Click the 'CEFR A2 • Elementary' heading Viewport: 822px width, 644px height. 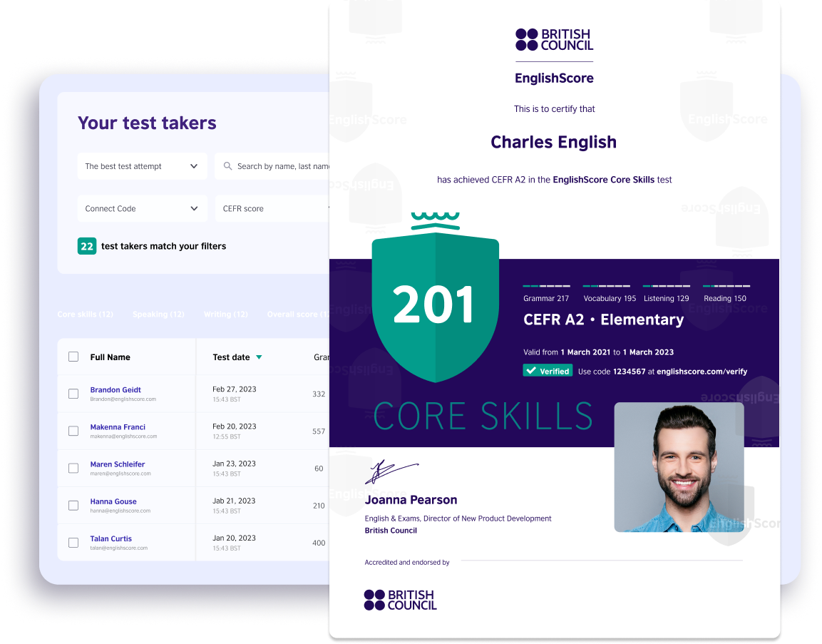coord(603,320)
